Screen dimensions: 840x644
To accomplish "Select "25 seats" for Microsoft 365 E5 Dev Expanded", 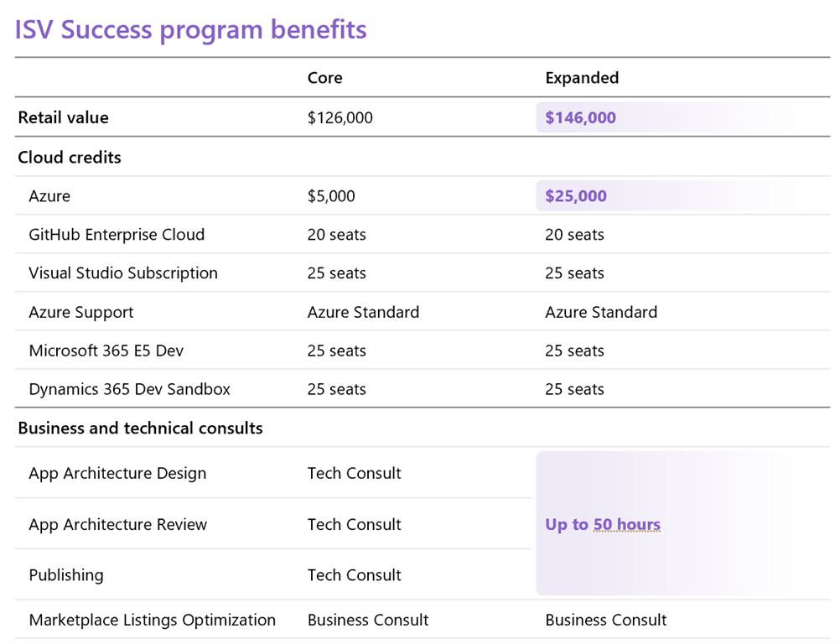I will 575,351.
